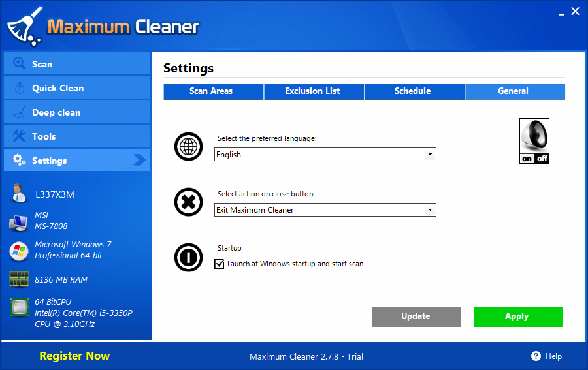Open the Quick Clean section
Image resolution: width=588 pixels, height=370 pixels.
point(77,88)
